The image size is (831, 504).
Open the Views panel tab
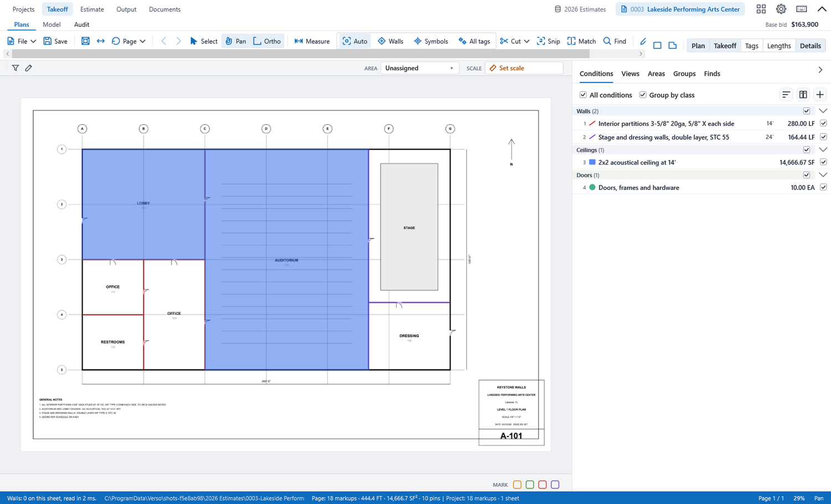click(630, 74)
